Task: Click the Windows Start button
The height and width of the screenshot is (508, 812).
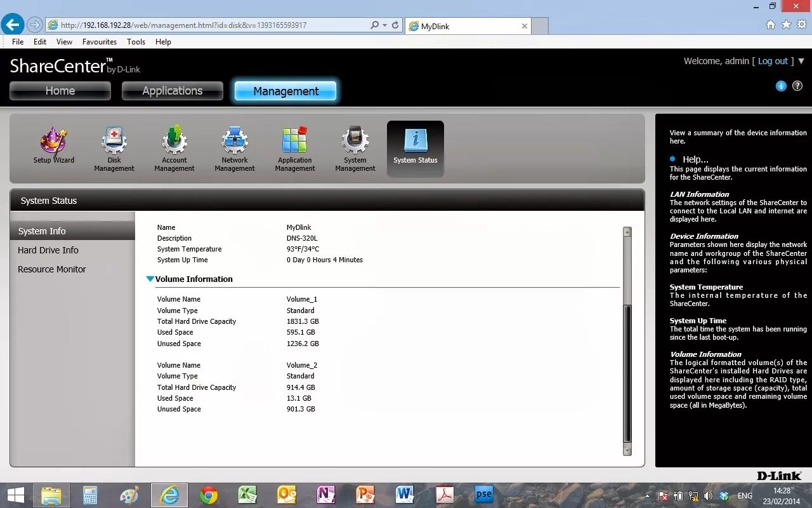Action: pos(15,495)
